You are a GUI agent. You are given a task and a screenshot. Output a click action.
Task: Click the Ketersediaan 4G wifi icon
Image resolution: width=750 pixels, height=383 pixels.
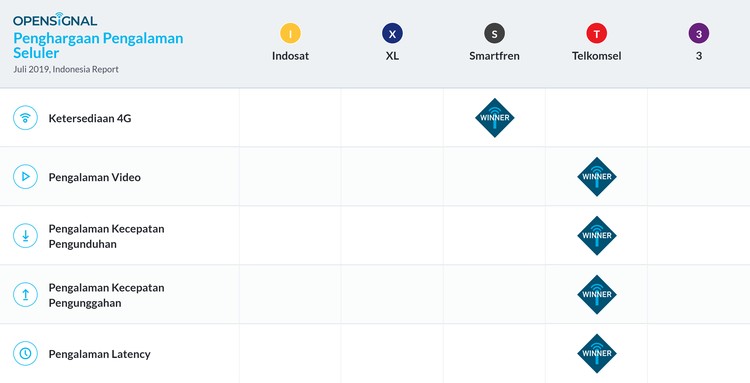point(25,118)
